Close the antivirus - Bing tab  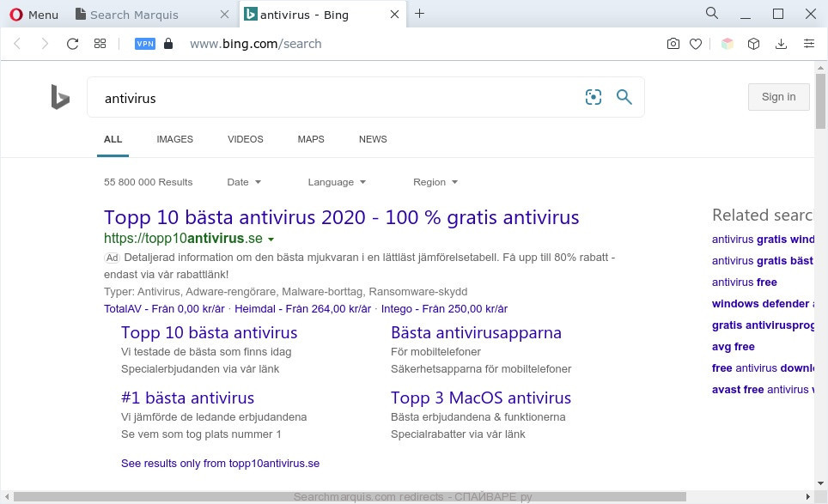(x=394, y=15)
